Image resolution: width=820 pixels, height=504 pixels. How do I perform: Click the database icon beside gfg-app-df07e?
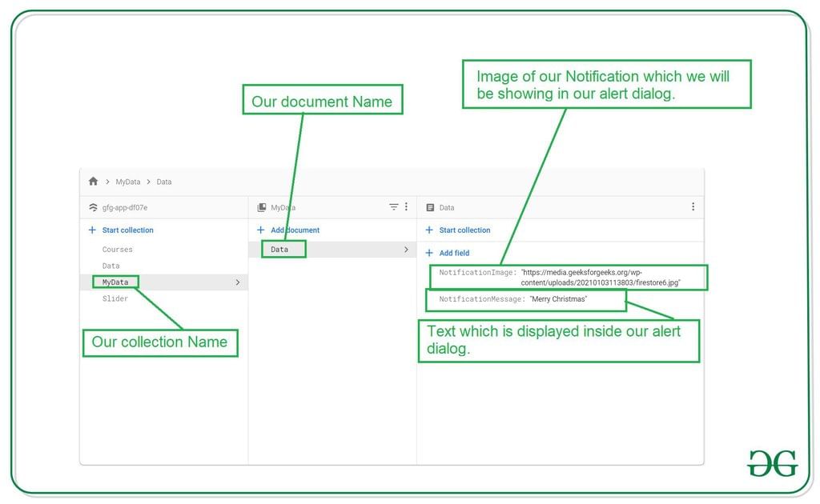point(93,206)
